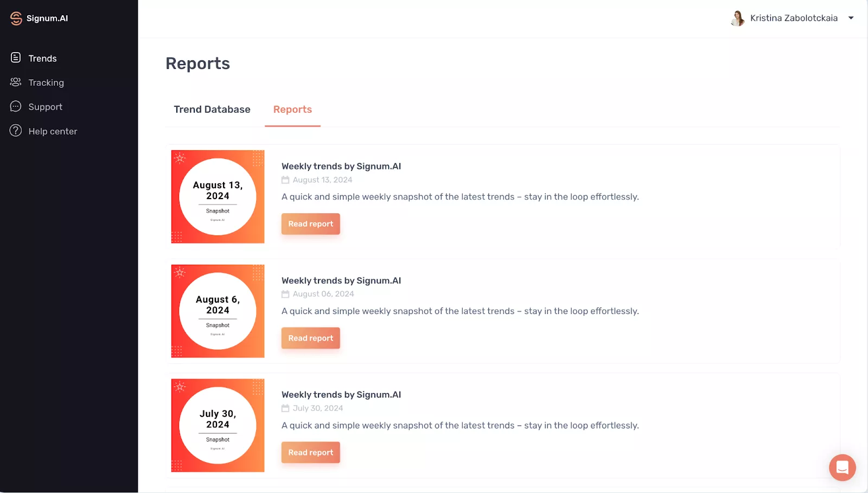The image size is (868, 493).
Task: Read report for August 13, 2024
Action: (310, 224)
